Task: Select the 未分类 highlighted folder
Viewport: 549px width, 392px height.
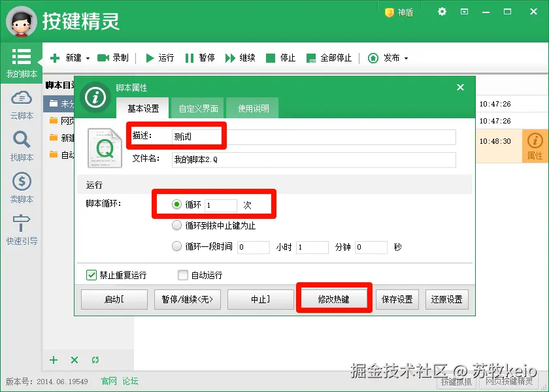Action: 59,104
